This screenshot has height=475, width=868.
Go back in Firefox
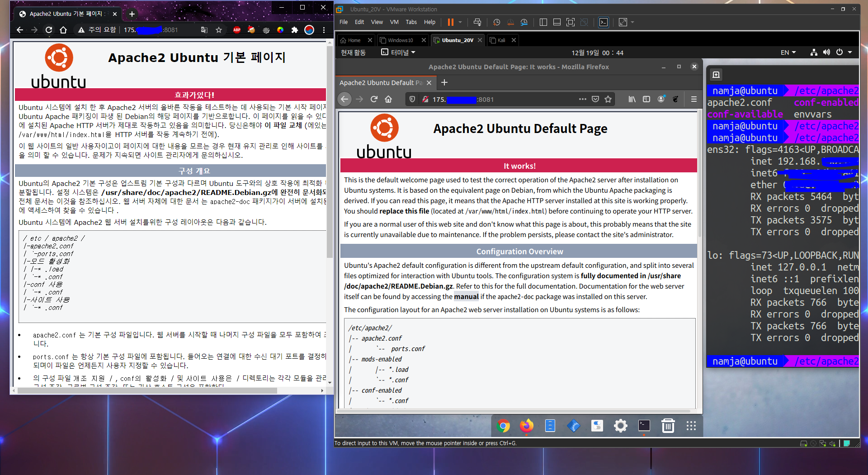[x=345, y=99]
